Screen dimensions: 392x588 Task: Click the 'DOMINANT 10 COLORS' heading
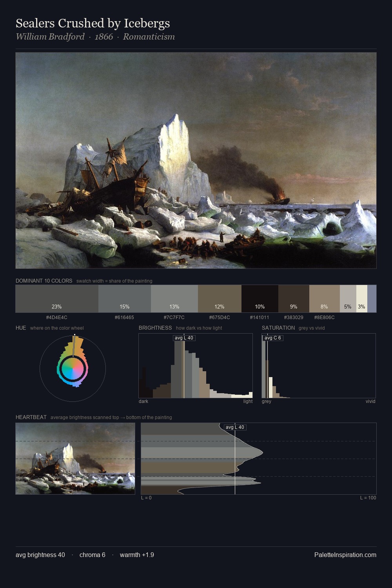(44, 281)
